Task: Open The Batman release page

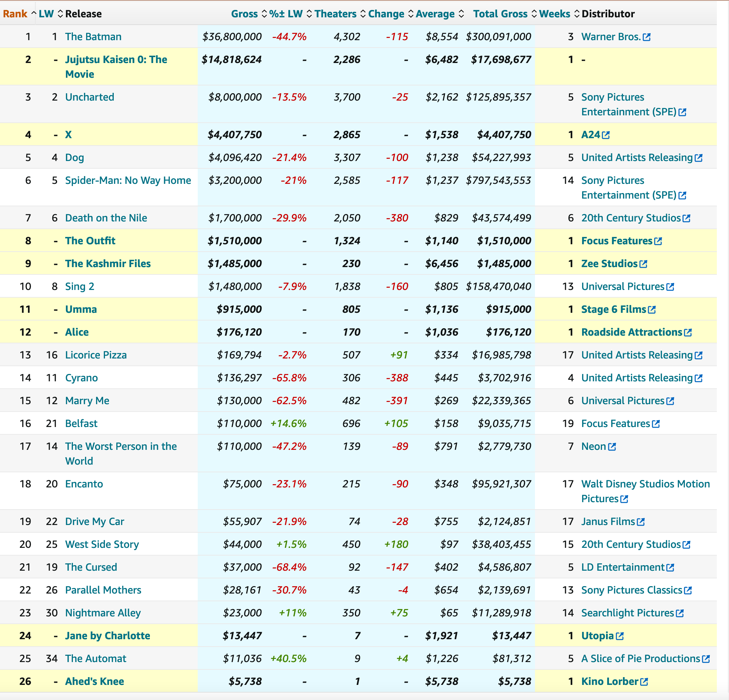Action: coord(94,36)
